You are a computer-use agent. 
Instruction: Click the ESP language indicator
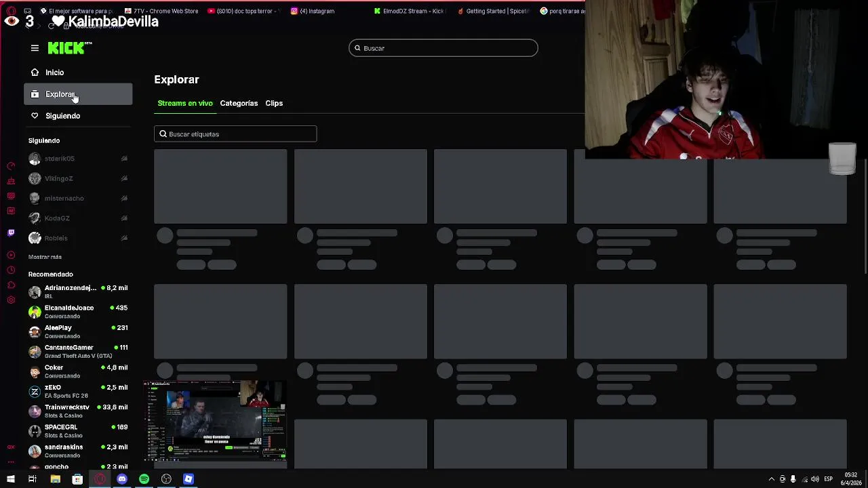[828, 479]
